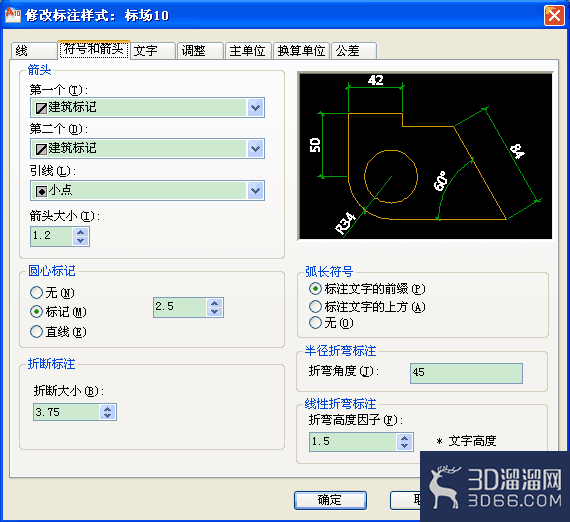
Task: Click the 确定 button
Action: (x=330, y=500)
